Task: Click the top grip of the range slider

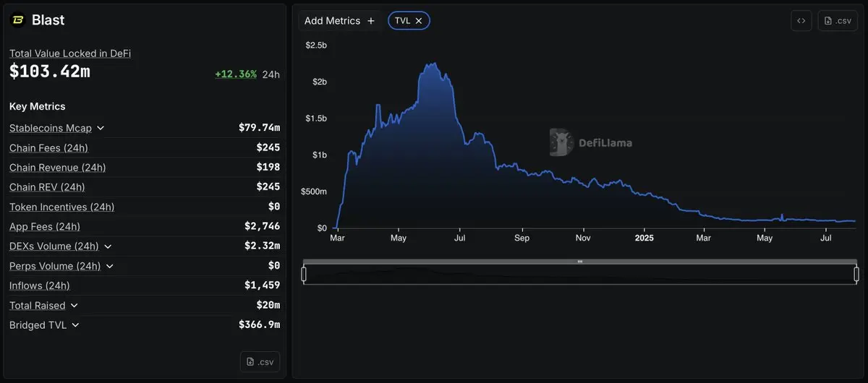Action: (580, 261)
